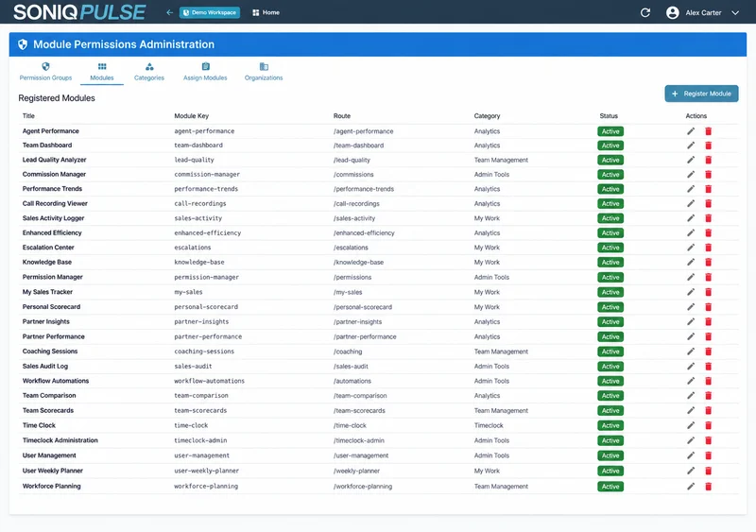Delete the Workforce Planning module

coord(708,487)
